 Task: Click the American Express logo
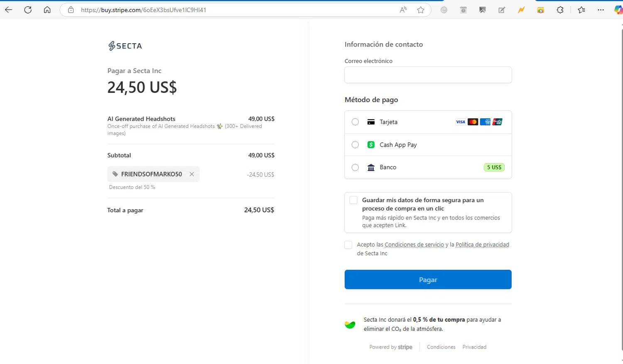point(485,122)
